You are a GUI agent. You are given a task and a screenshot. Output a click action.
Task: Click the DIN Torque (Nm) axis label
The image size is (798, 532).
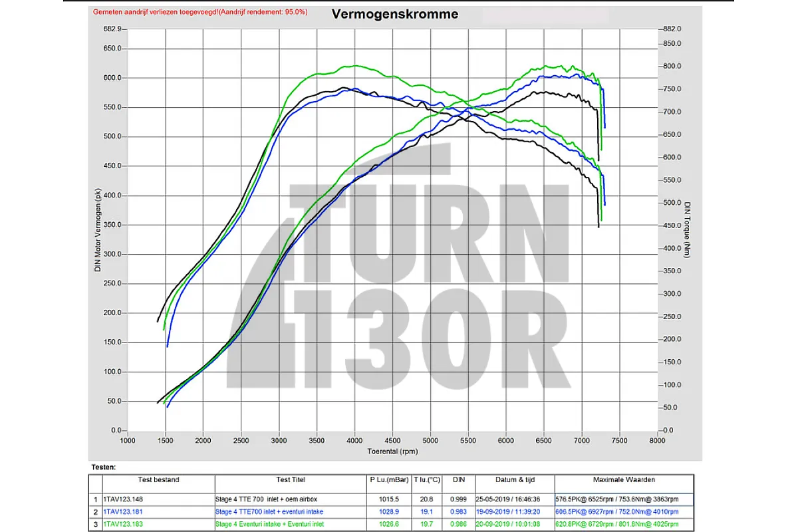click(x=687, y=229)
